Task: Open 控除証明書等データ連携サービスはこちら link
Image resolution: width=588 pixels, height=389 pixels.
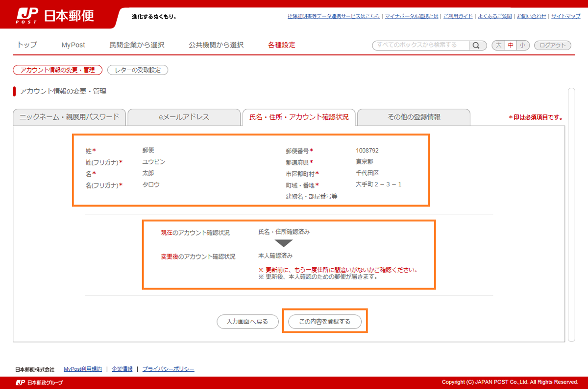Action: tap(334, 16)
